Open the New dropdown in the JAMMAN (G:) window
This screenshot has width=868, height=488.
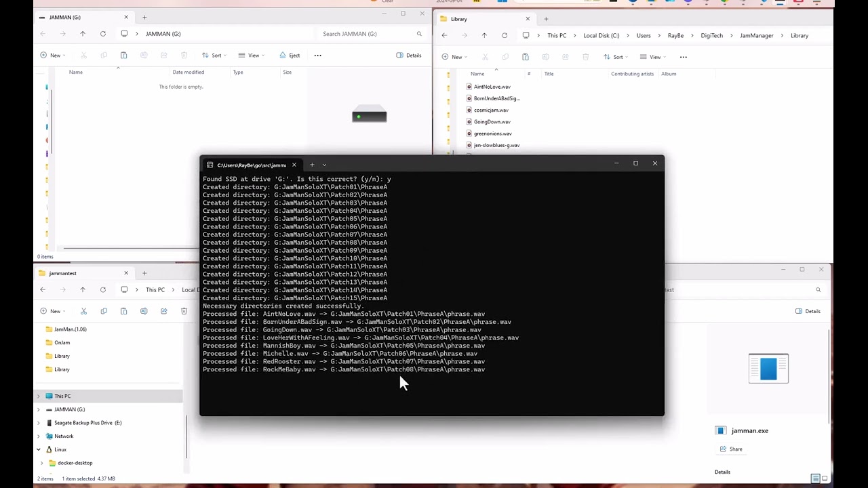coord(52,56)
